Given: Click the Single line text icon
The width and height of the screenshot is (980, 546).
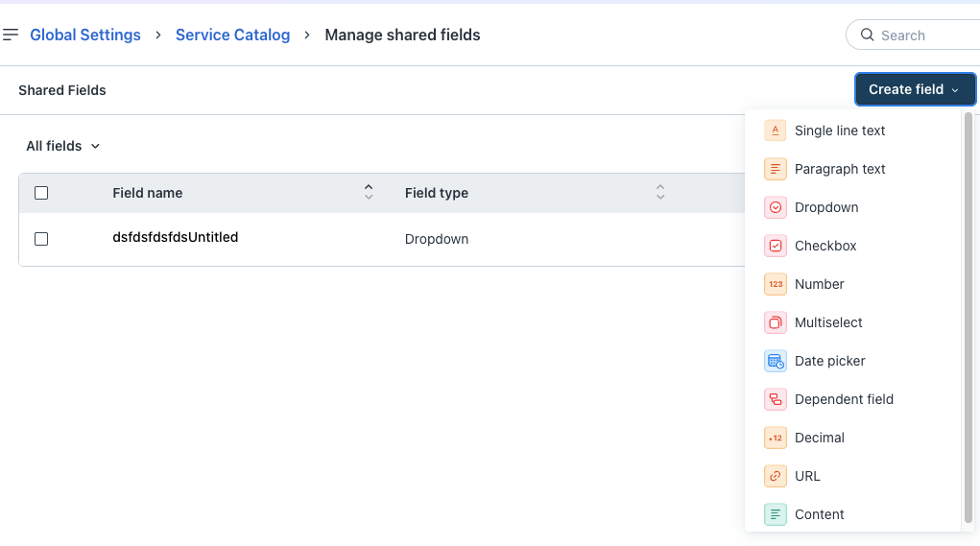Looking at the screenshot, I should [x=775, y=131].
